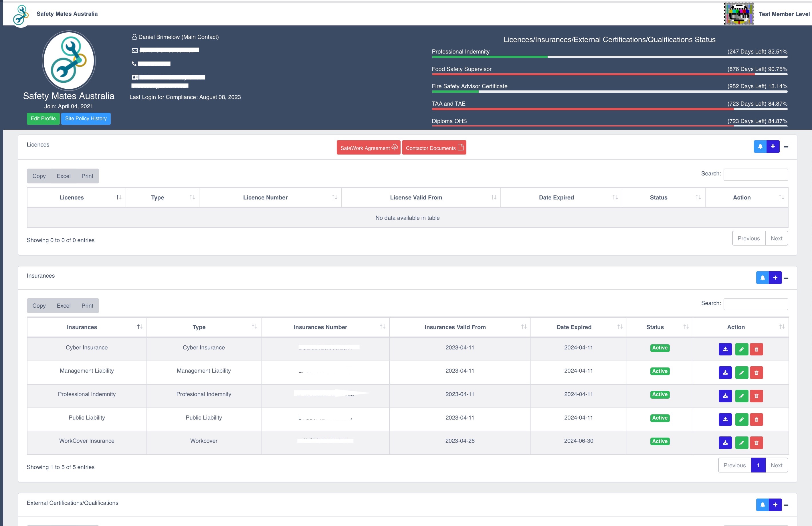
Task: Copy the Licences table
Action: pos(39,176)
